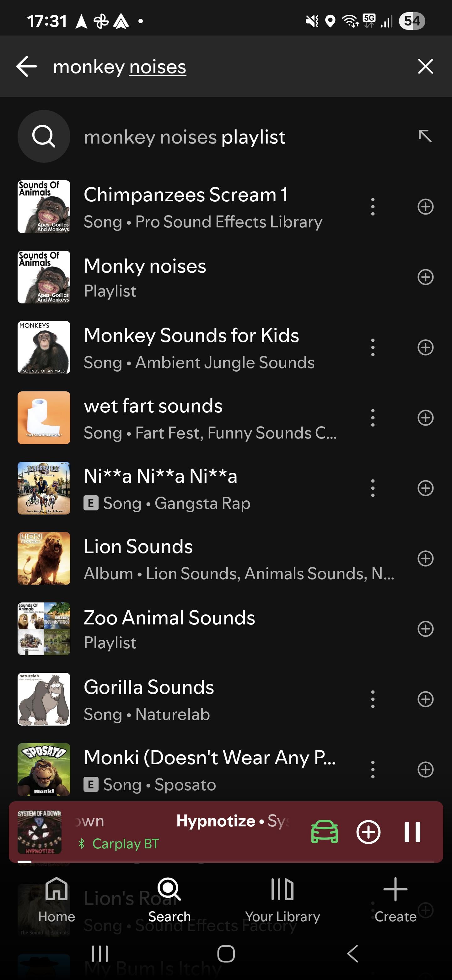Add Chimpanzees Scream 1 to library

pos(425,207)
